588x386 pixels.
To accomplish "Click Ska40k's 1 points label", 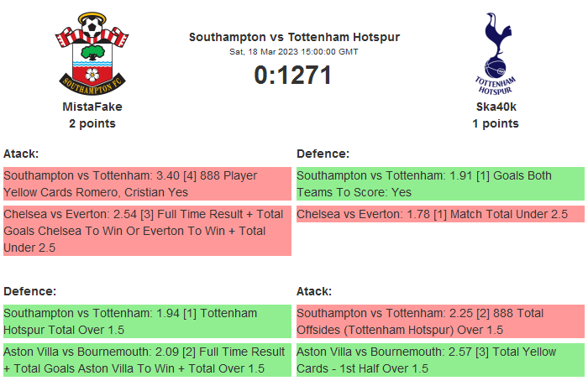I will (x=496, y=123).
